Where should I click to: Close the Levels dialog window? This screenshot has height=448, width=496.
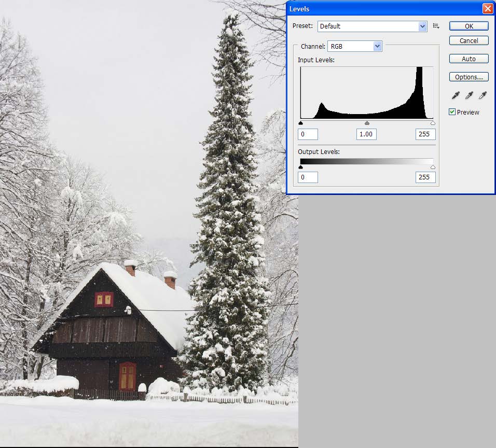pyautogui.click(x=487, y=9)
